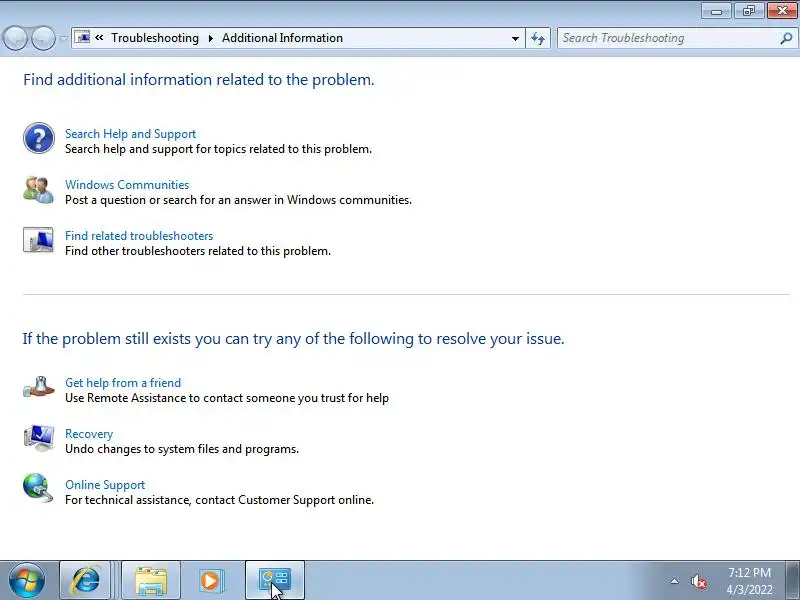
Task: Minimize the Troubleshooting window
Action: pos(716,11)
